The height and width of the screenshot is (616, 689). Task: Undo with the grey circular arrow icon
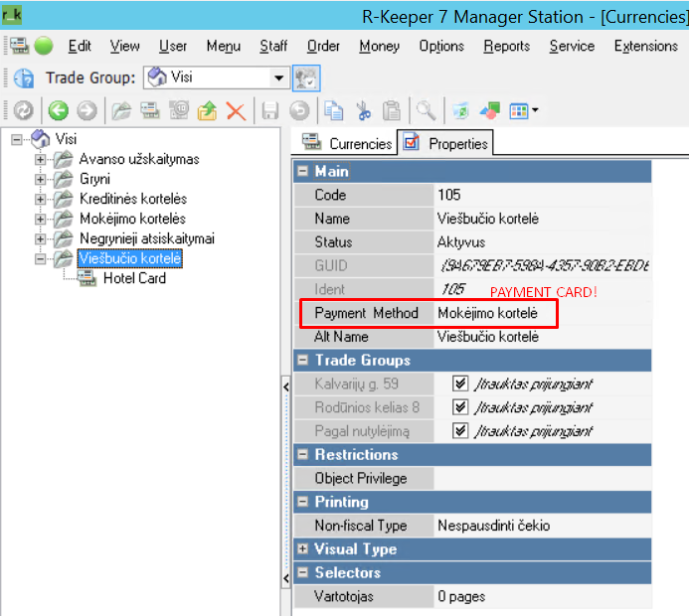(299, 110)
